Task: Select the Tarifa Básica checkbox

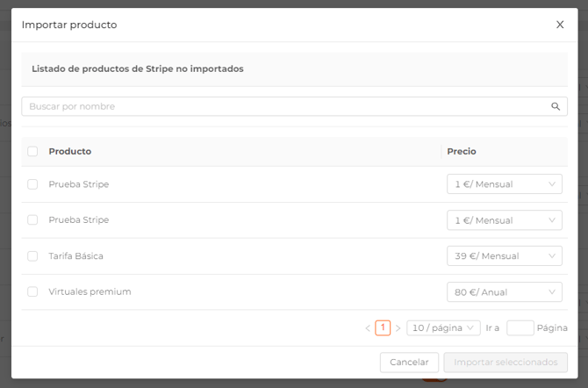Action: click(32, 255)
